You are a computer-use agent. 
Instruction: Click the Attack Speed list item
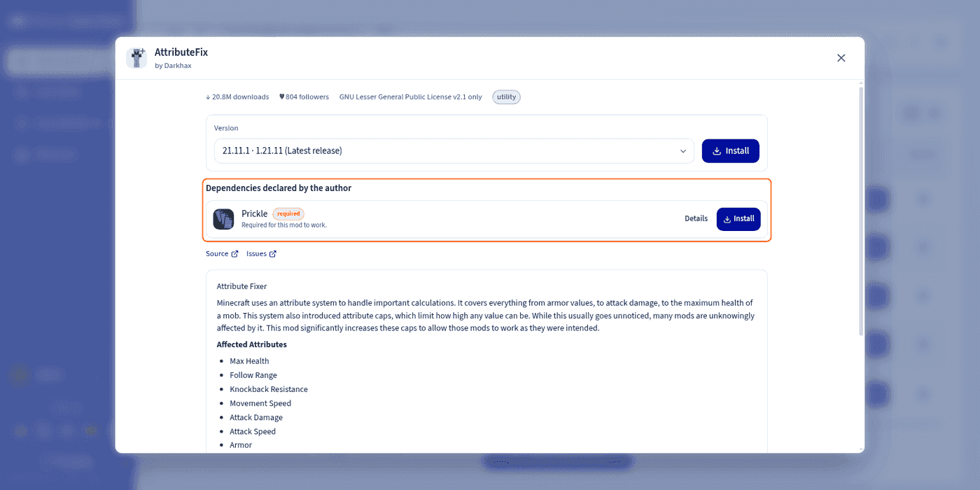253,431
